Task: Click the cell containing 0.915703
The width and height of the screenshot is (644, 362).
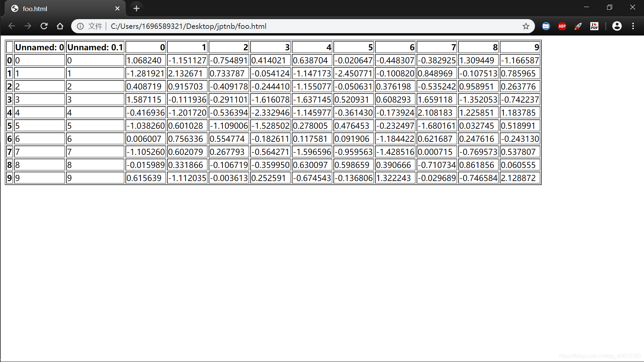Action: click(x=187, y=86)
